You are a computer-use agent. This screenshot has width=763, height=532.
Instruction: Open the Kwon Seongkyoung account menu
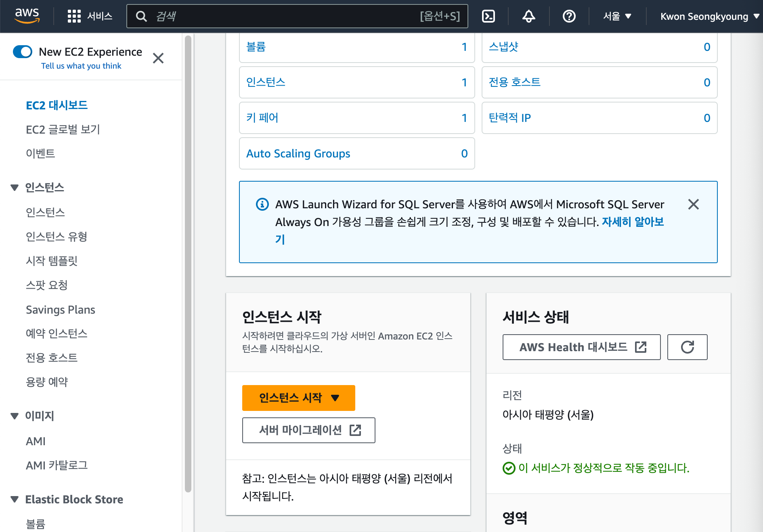point(710,16)
